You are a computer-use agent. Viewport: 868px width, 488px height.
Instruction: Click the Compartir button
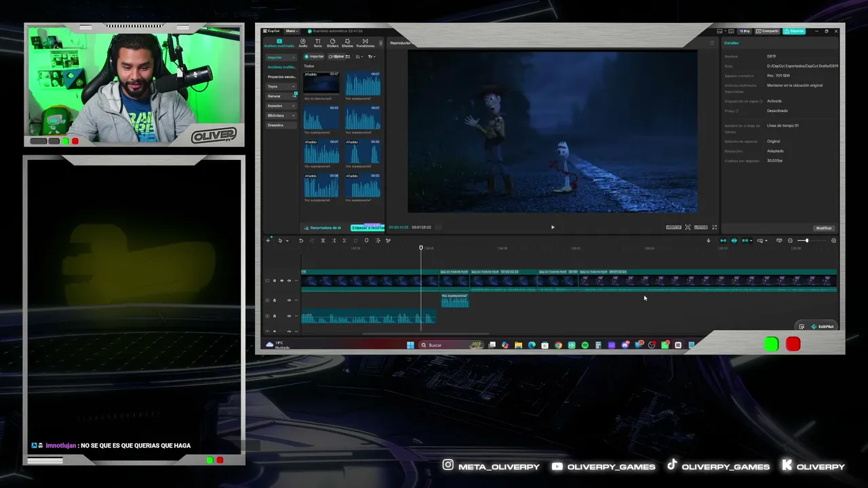(768, 31)
